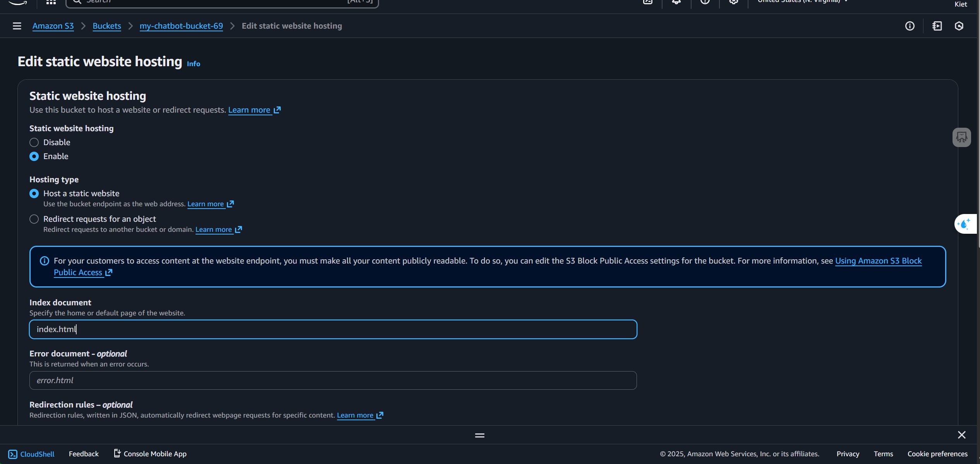Click Info link beside page title

193,64
